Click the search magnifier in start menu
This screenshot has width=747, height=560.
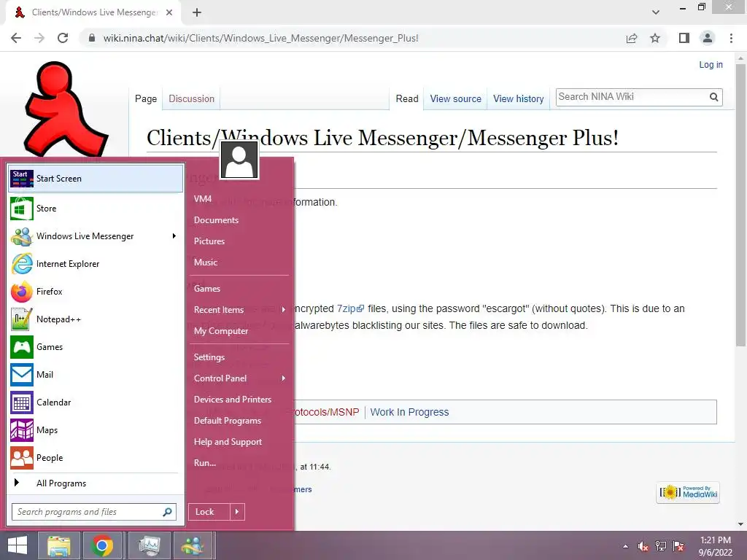pyautogui.click(x=167, y=512)
